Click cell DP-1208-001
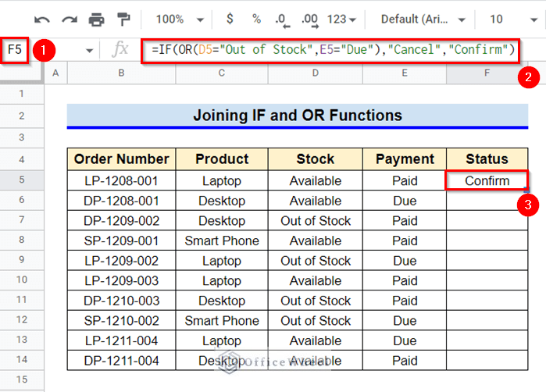Image resolution: width=546 pixels, height=392 pixels. (x=122, y=201)
